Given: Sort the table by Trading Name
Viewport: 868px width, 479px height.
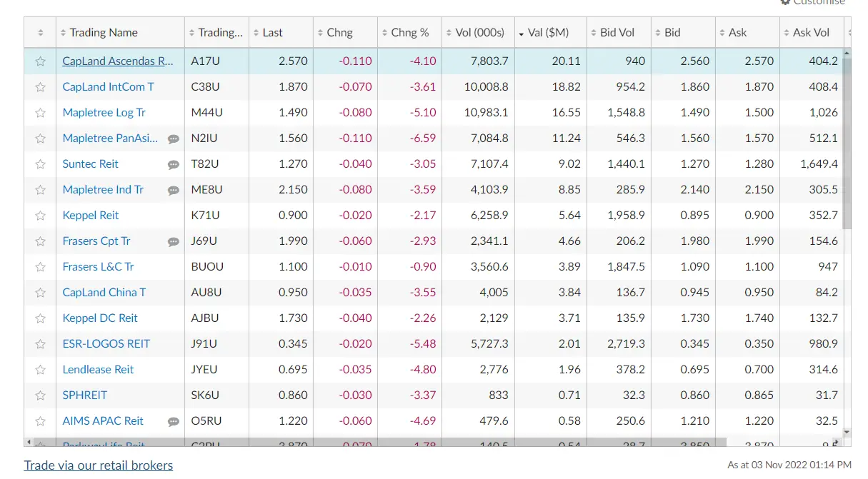Looking at the screenshot, I should (x=120, y=33).
